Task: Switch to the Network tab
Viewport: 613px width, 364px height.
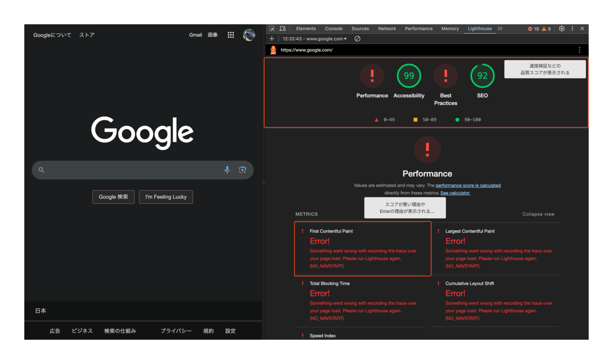Action: 387,29
